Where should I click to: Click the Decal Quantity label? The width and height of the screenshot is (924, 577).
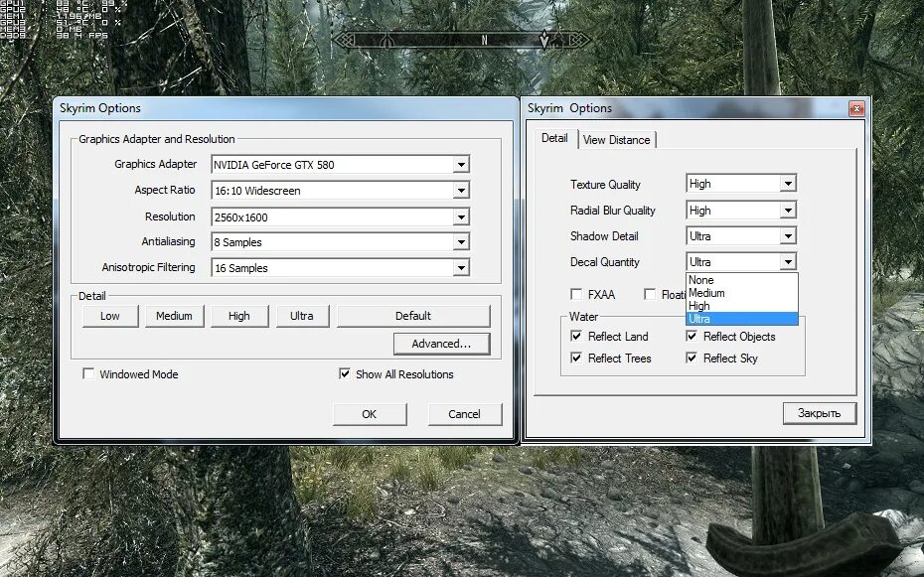pyautogui.click(x=605, y=262)
